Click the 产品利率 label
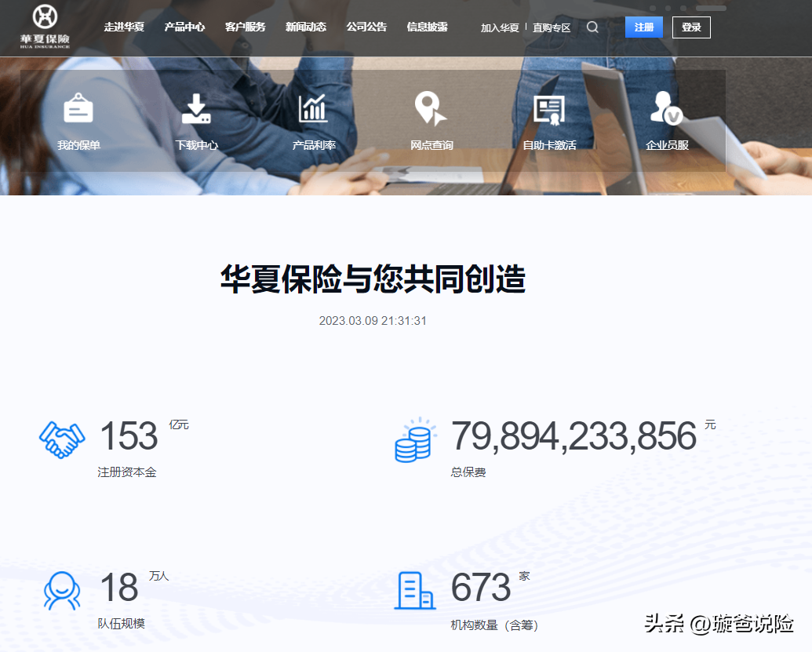The image size is (812, 652). click(314, 145)
